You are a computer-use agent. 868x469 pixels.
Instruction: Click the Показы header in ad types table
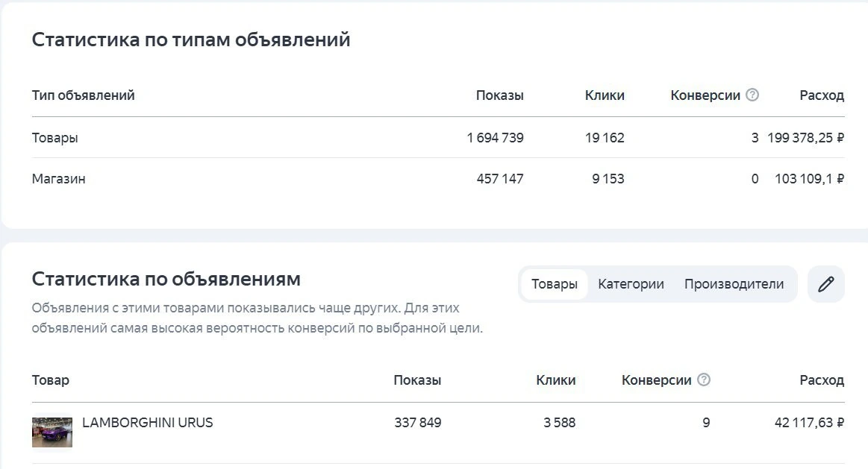point(499,95)
